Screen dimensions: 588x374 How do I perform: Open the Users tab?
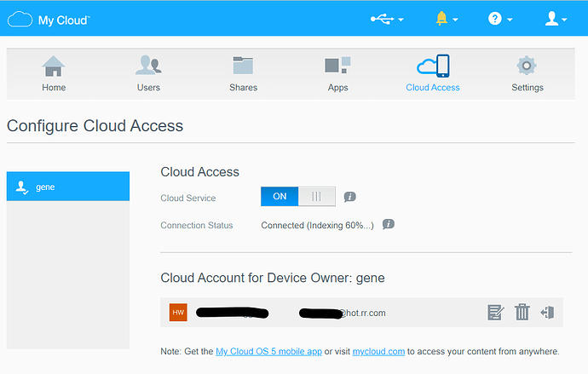click(148, 74)
